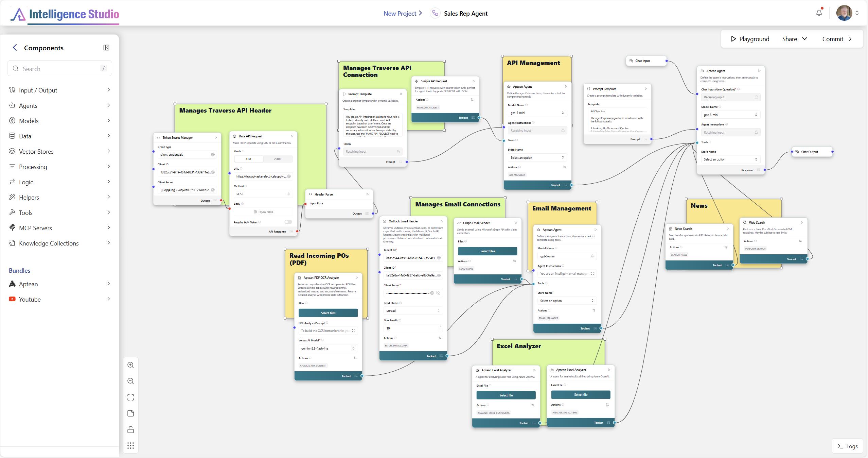Image resolution: width=868 pixels, height=458 pixels.
Task: Click the zoom in canvas icon
Action: tap(130, 365)
